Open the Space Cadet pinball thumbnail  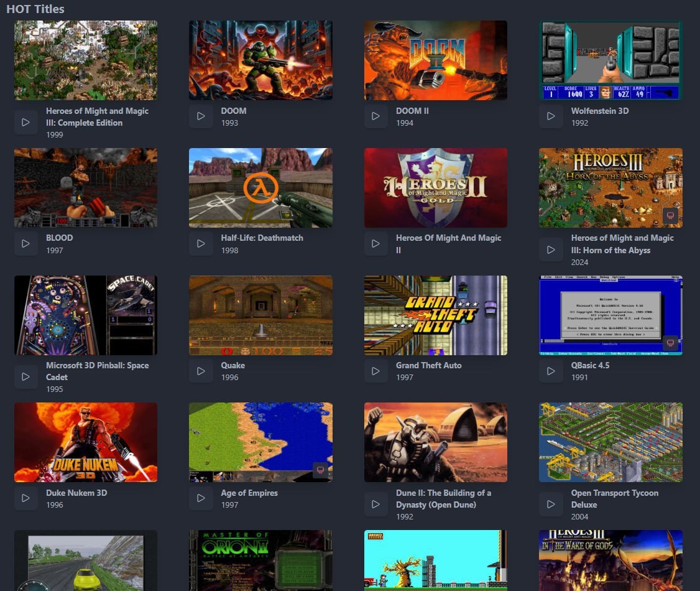click(86, 315)
